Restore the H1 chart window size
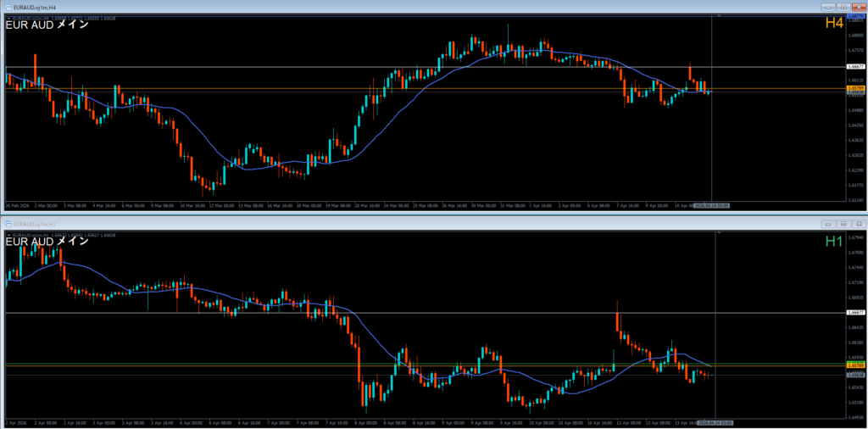 point(843,224)
